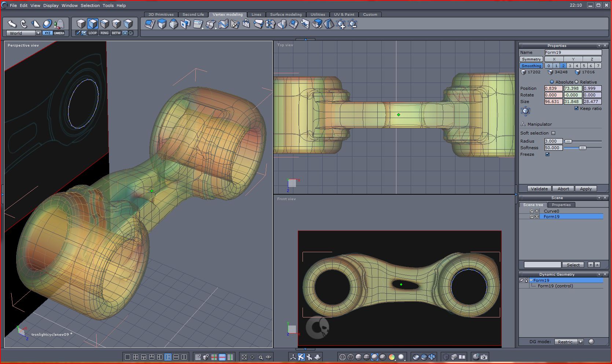
Task: Click the multicolor sphere display icon
Action: pyautogui.click(x=392, y=357)
